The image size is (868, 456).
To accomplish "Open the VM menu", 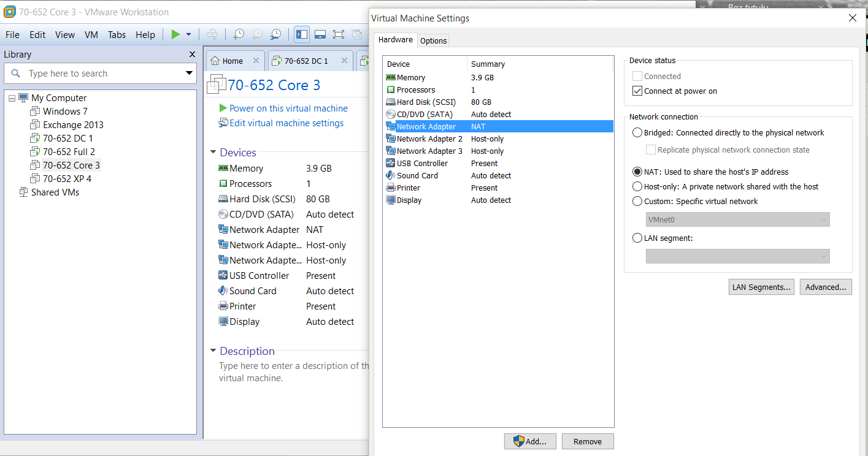I will pyautogui.click(x=91, y=35).
